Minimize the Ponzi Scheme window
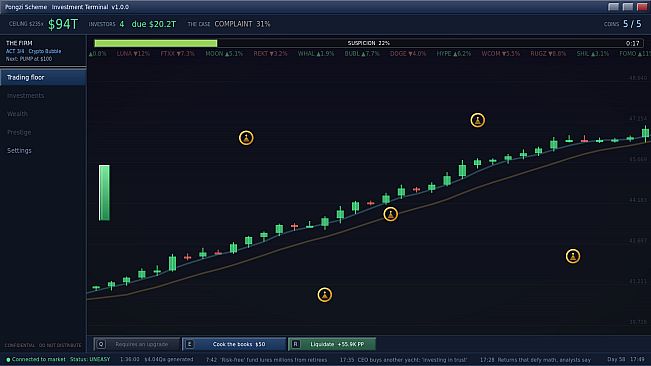The height and width of the screenshot is (366, 651). 613,7
